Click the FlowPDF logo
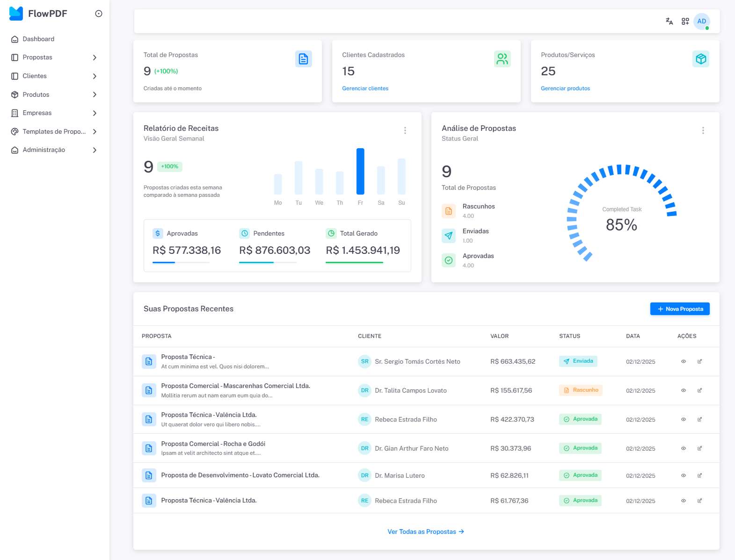This screenshot has height=560, width=735. click(x=38, y=14)
